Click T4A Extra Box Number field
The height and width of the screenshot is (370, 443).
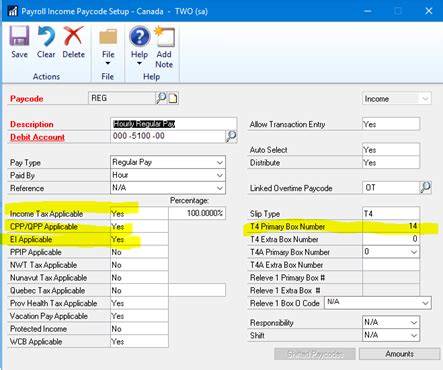tap(391, 265)
